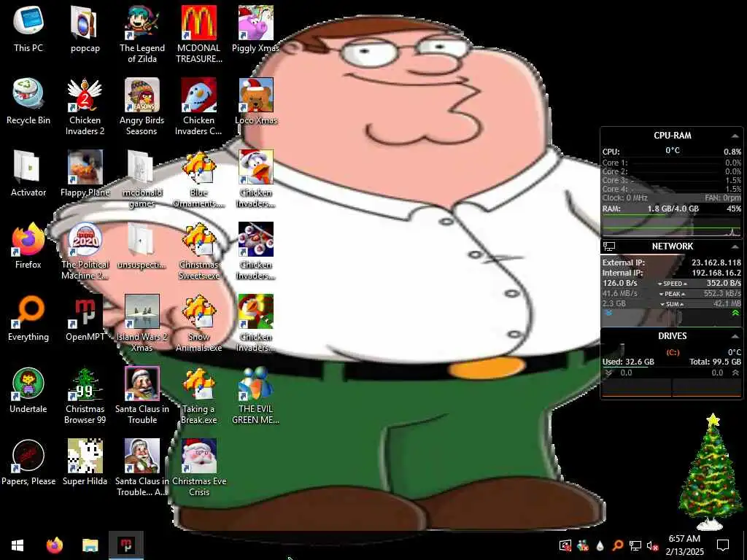Screen dimensions: 747x560
Task: Open Firefox from the taskbar
Action: [55, 545]
